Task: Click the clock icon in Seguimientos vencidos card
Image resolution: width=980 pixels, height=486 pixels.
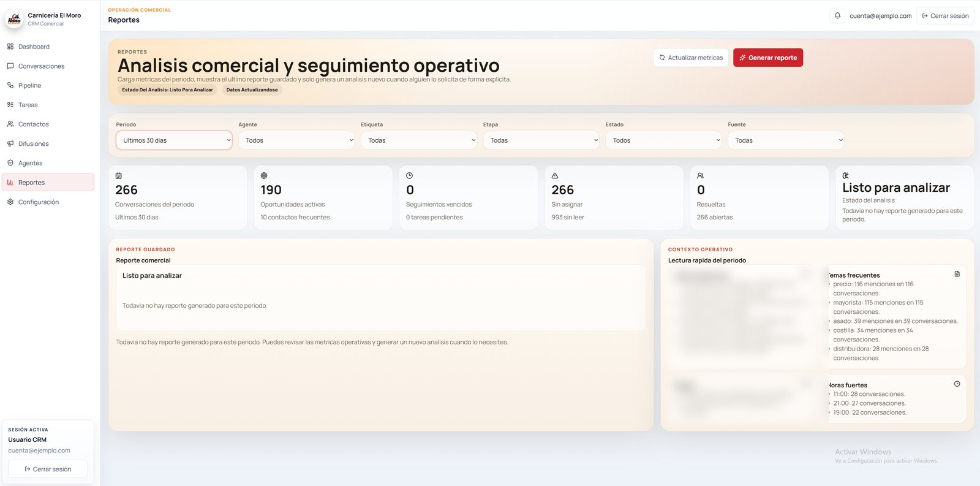Action: 410,175
